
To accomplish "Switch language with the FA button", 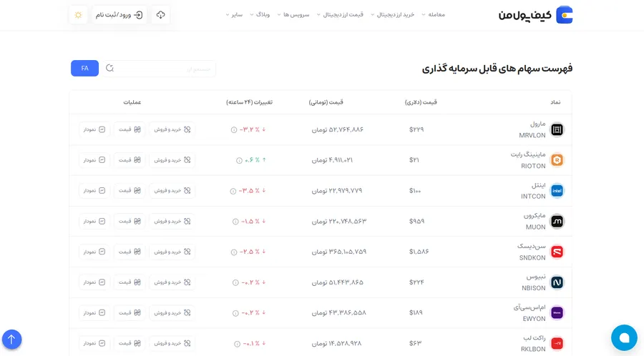I will click(x=84, y=68).
